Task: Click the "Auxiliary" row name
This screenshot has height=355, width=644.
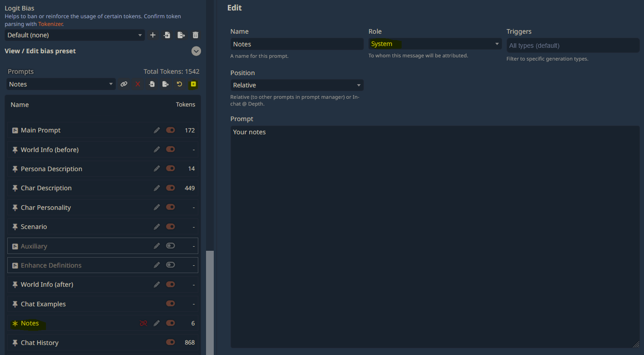Action: (34, 246)
